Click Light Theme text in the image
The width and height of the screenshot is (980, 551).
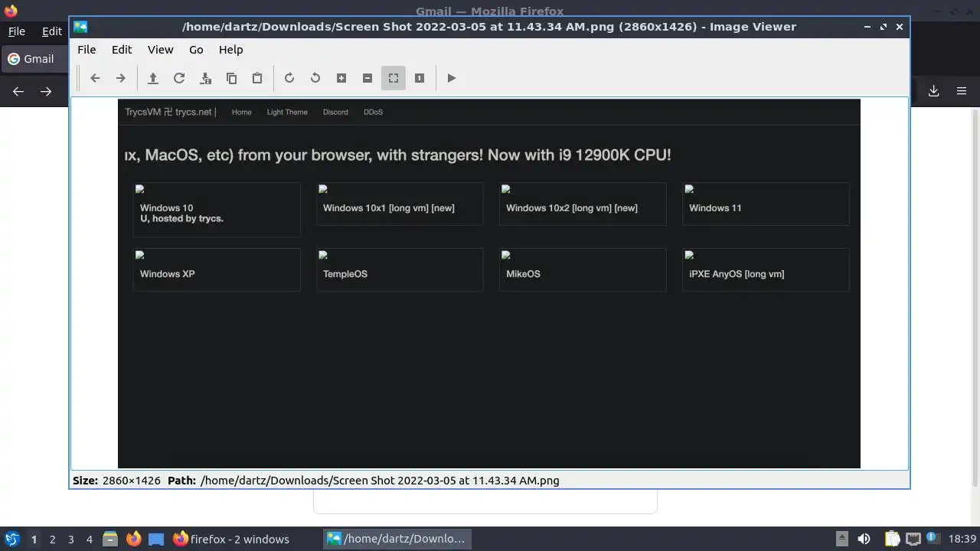(x=287, y=112)
